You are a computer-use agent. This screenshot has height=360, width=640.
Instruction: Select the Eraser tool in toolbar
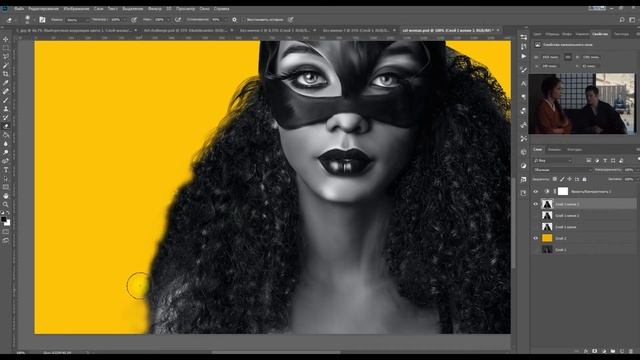pyautogui.click(x=6, y=126)
